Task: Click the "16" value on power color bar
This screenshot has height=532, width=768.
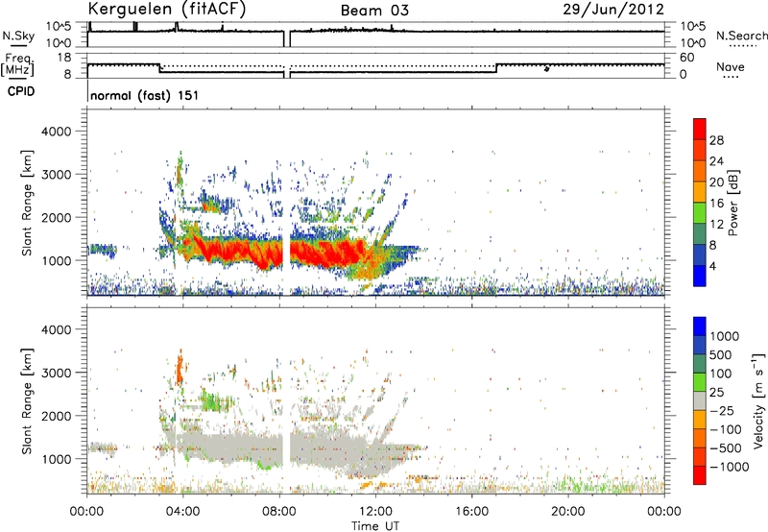Action: click(716, 204)
